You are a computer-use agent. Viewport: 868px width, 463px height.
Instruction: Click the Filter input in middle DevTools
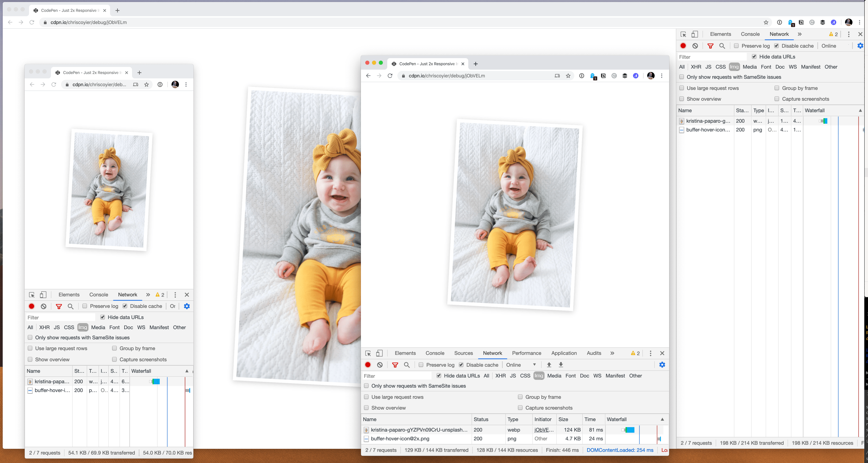point(396,376)
